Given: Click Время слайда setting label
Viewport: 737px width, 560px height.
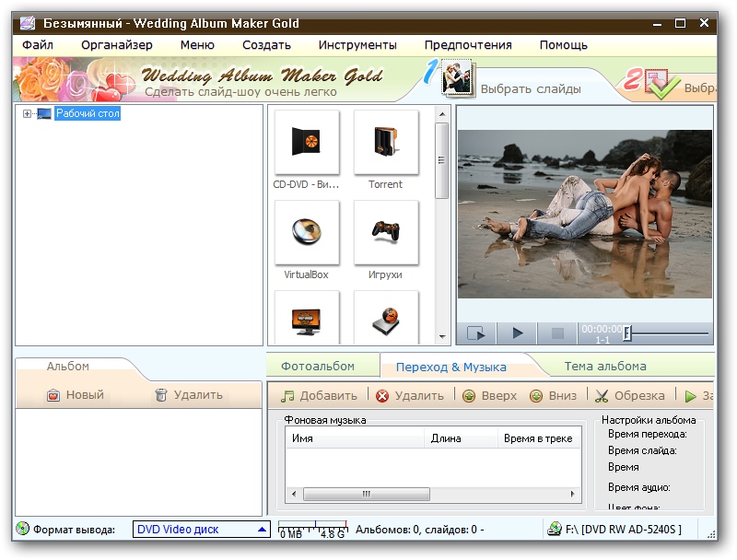Looking at the screenshot, I should pos(642,450).
